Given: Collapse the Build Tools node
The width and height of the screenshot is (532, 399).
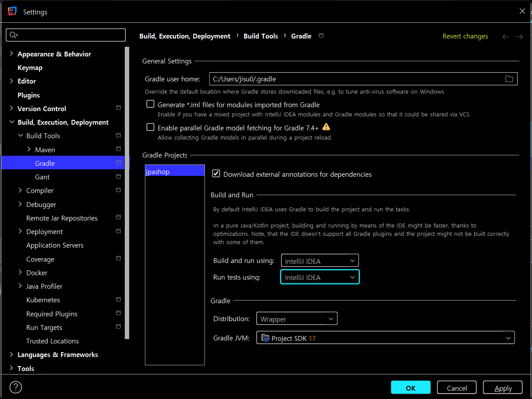Looking at the screenshot, I should click(20, 136).
